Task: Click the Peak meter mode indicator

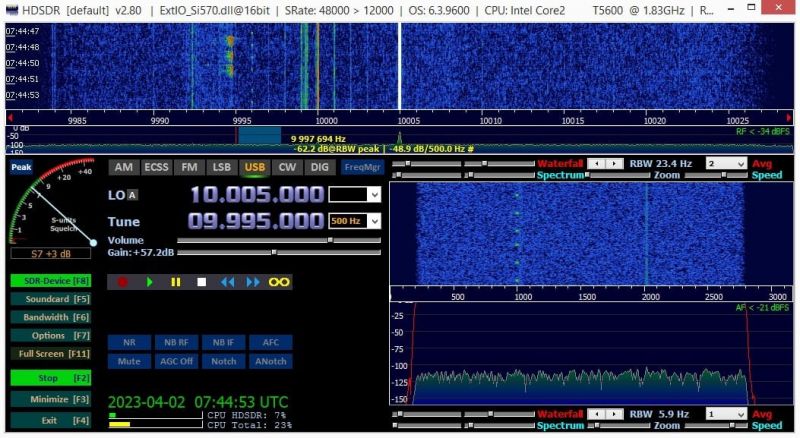Action: [x=21, y=167]
